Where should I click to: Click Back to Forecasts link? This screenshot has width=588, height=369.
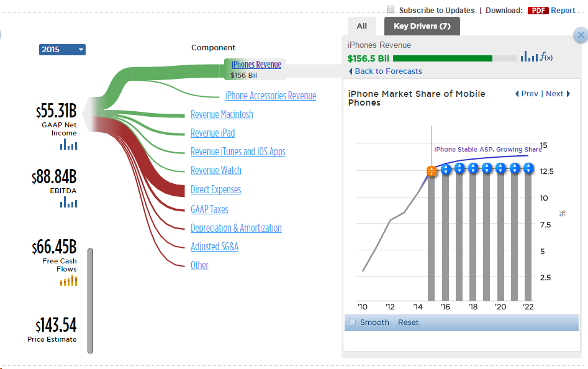click(x=386, y=71)
